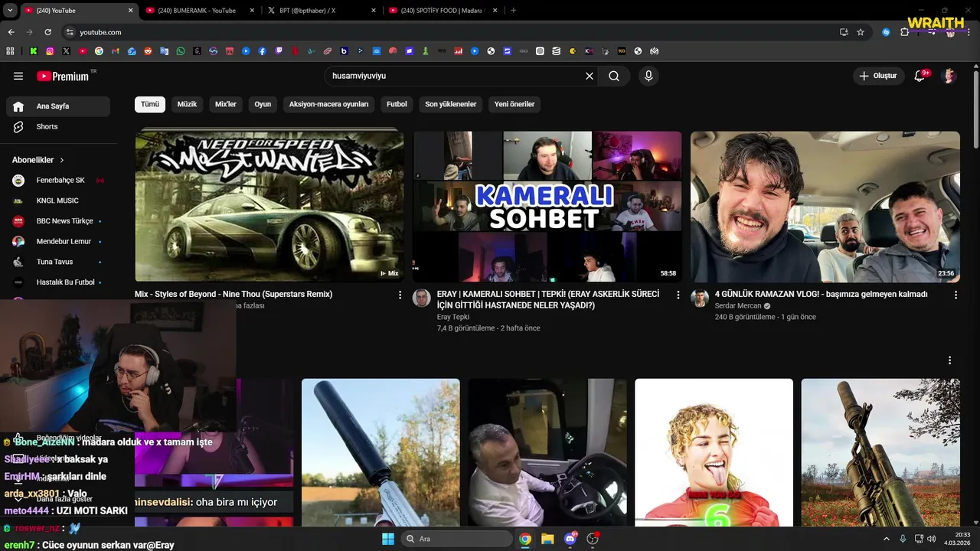Open the WhatsApp bookmark icon
This screenshot has width=980, height=551.
181,51
